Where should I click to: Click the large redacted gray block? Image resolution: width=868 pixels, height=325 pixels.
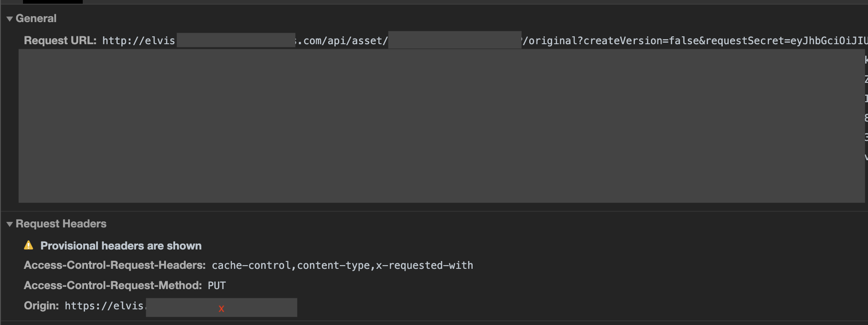point(441,126)
